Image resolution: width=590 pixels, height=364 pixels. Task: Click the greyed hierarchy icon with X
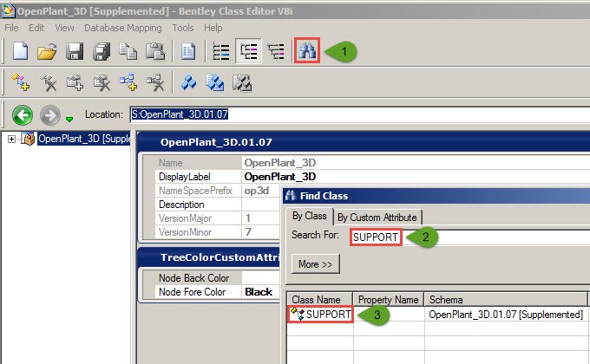(155, 82)
